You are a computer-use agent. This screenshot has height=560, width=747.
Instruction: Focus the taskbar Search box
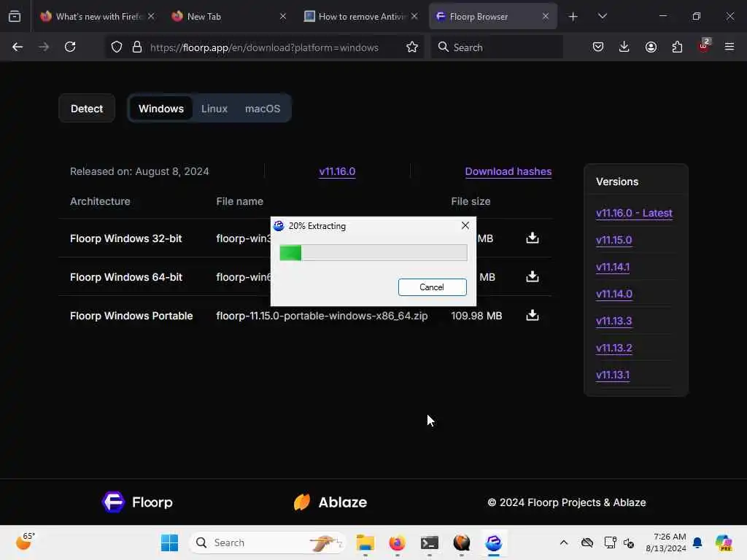tap(268, 542)
